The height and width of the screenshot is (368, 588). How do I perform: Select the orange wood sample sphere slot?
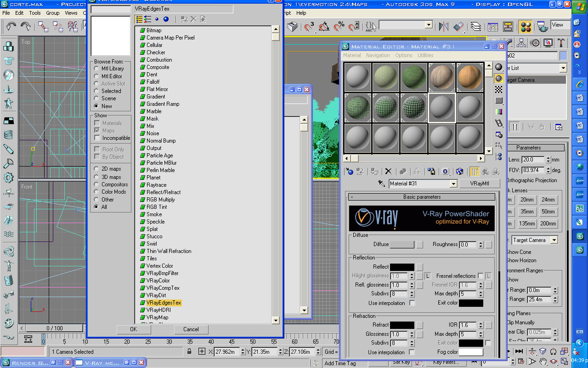click(x=469, y=77)
